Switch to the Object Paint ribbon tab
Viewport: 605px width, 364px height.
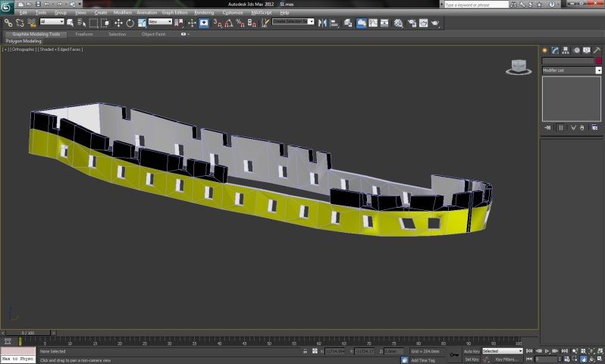[154, 34]
